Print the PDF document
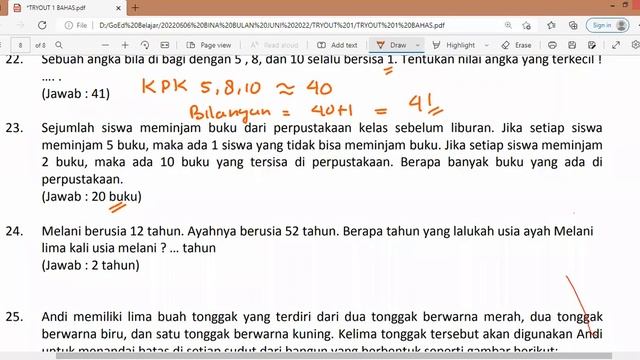Image resolution: width=640 pixels, height=360 pixels. (x=552, y=45)
